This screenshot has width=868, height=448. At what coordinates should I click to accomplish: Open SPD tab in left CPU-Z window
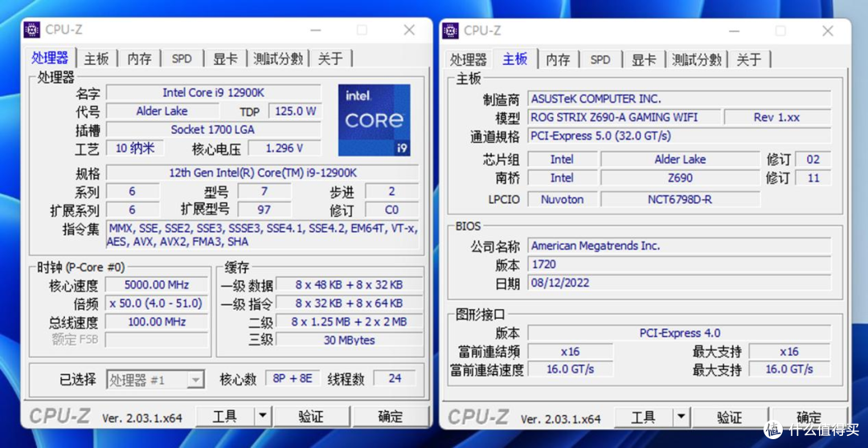click(x=182, y=59)
